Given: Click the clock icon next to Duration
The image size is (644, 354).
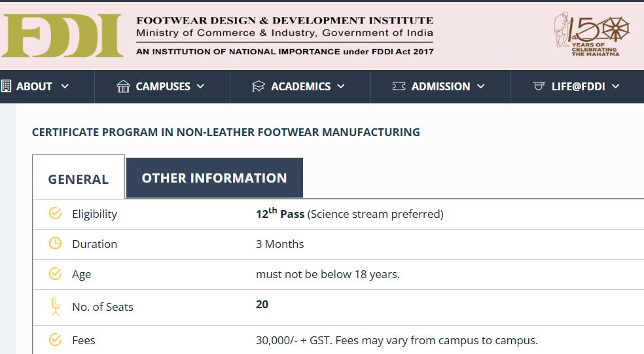Looking at the screenshot, I should pyautogui.click(x=56, y=244).
